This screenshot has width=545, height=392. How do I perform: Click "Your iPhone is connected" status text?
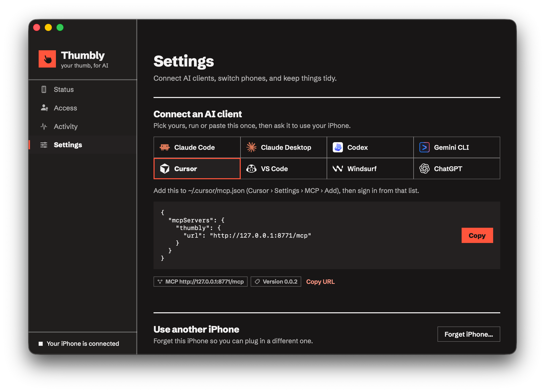(x=83, y=344)
